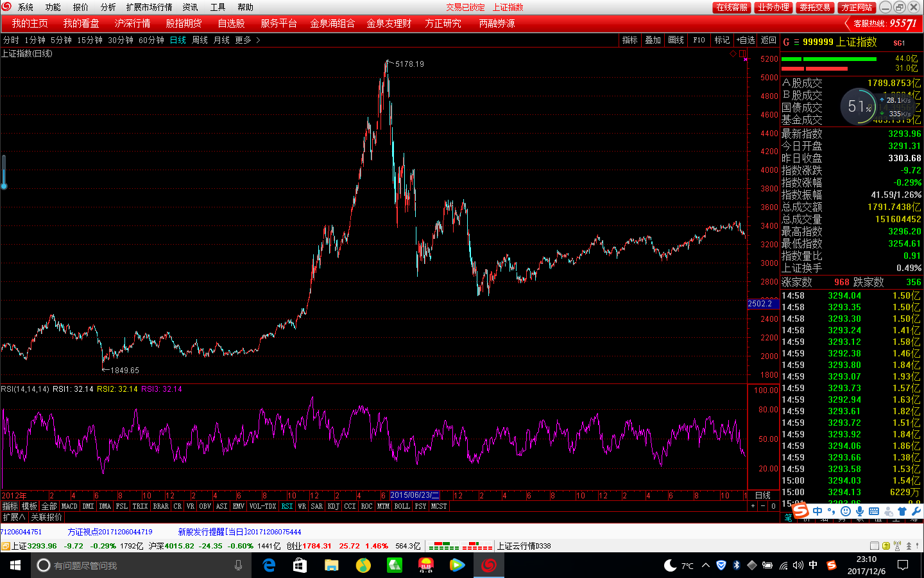This screenshot has height=578, width=924.
Task: Select the 分时 chart period
Action: [11, 40]
